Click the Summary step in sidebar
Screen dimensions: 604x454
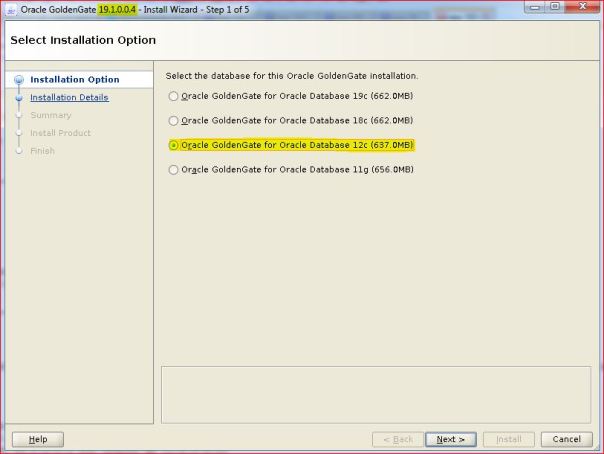50,115
